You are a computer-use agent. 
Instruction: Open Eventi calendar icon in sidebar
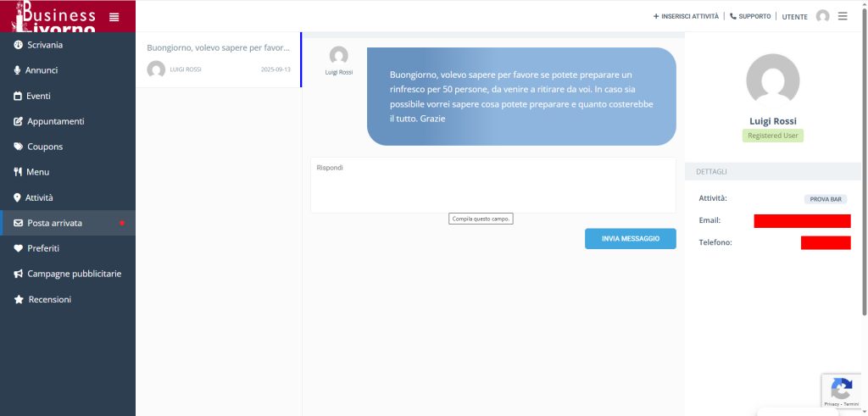tap(18, 96)
